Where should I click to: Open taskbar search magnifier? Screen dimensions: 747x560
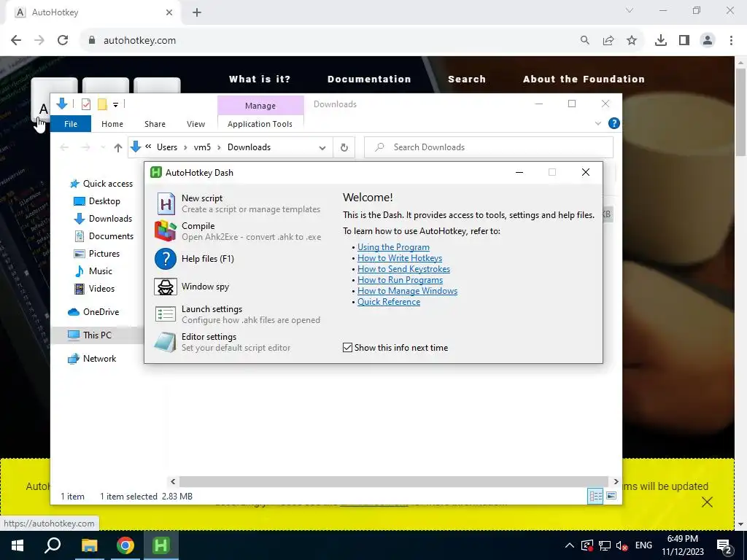pos(53,545)
